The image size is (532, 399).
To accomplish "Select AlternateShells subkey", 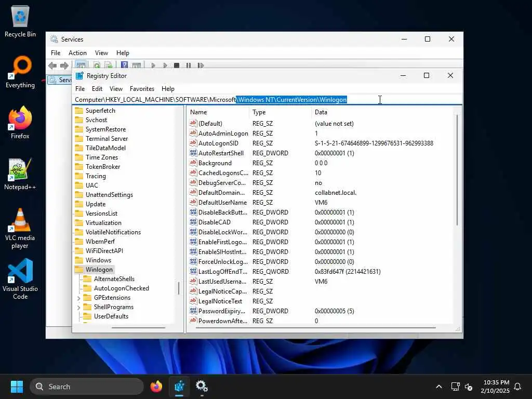I will 114,279.
